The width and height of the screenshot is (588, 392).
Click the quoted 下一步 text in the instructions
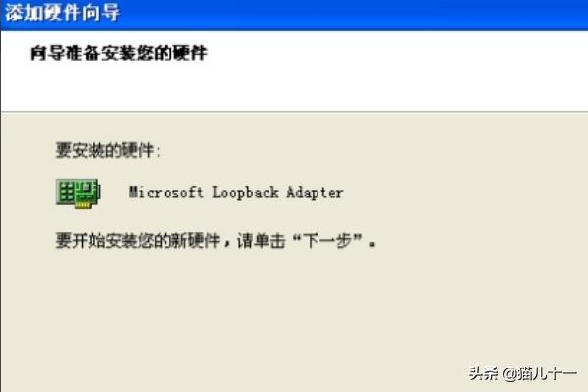[x=328, y=240]
